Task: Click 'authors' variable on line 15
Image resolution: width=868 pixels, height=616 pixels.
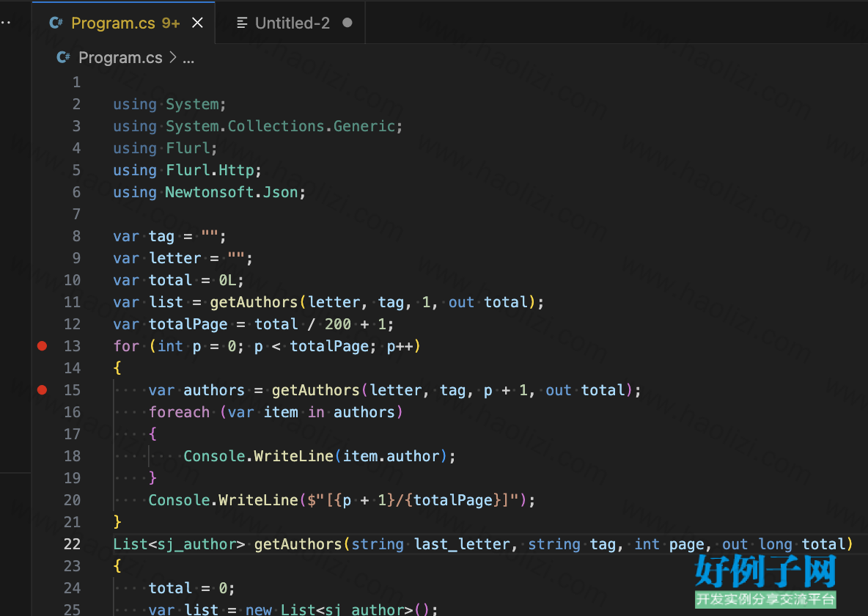Action: click(x=213, y=390)
